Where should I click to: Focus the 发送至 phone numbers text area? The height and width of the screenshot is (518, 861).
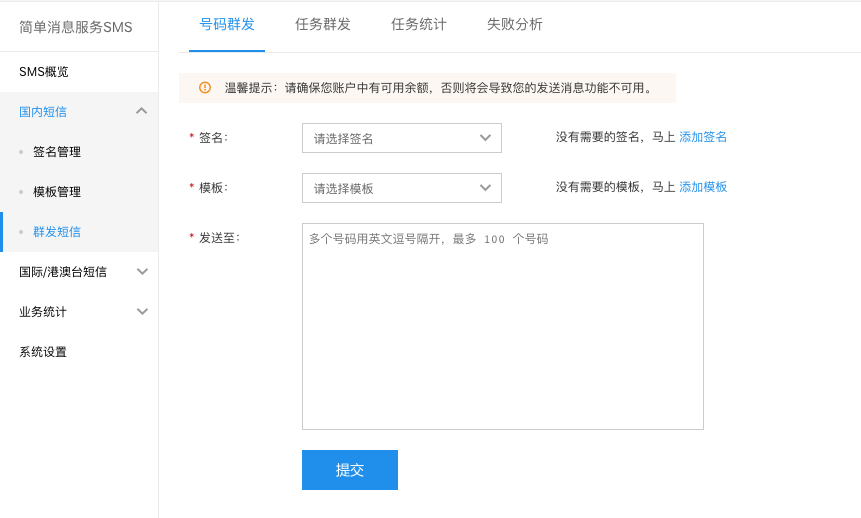[502, 326]
